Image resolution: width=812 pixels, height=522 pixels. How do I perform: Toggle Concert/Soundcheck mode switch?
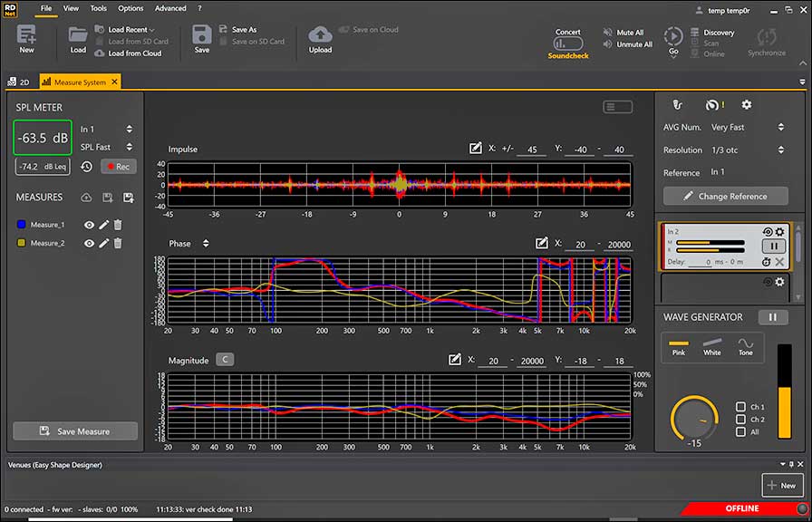point(568,43)
